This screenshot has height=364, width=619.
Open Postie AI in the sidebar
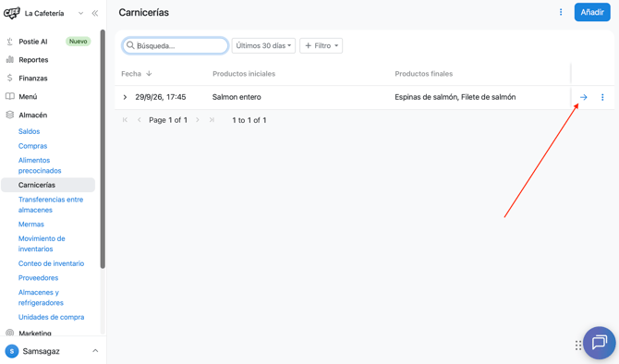[33, 42]
